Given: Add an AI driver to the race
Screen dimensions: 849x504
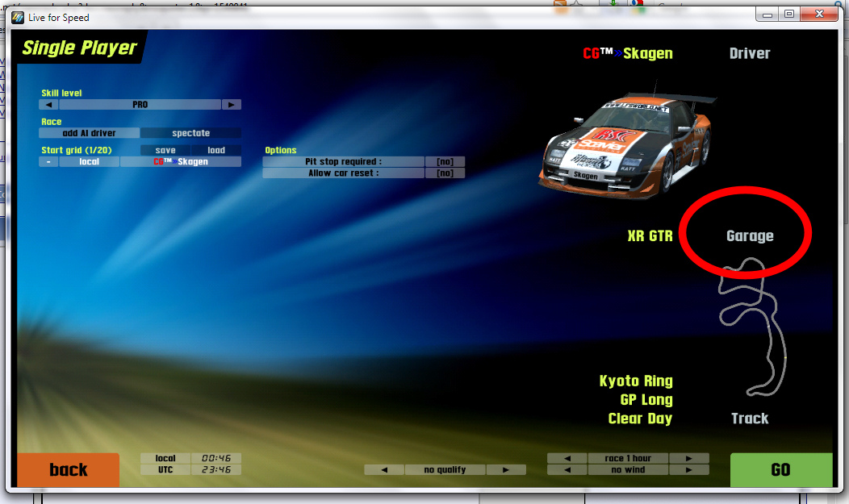Looking at the screenshot, I should click(x=90, y=133).
